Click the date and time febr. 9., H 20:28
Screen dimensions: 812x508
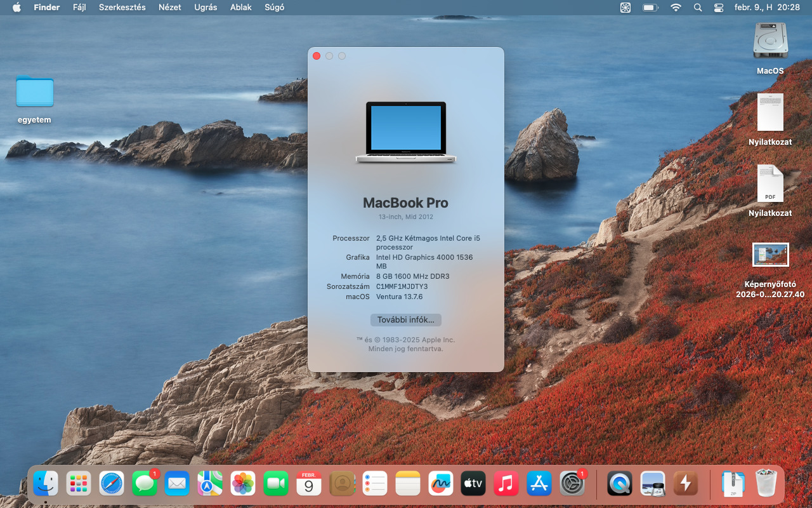(767, 8)
